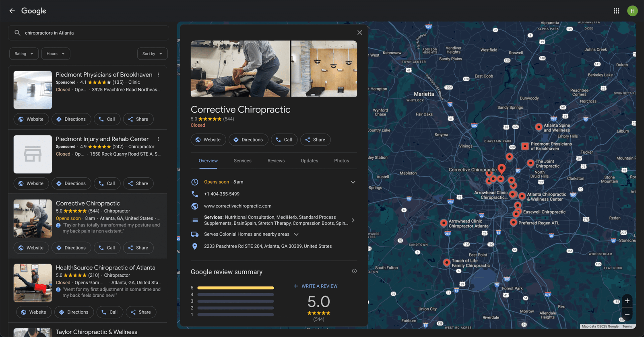644x337 pixels.
Task: Close the Corrective Chiropractic details panel
Action: (360, 33)
